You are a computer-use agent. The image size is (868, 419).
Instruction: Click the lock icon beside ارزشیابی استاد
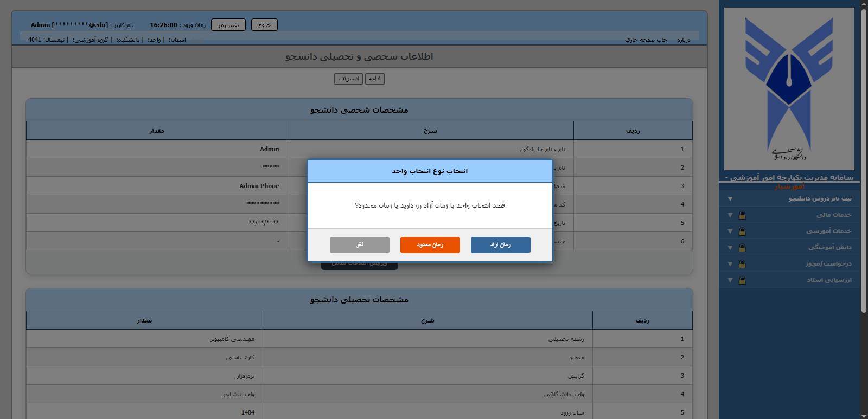(742, 280)
